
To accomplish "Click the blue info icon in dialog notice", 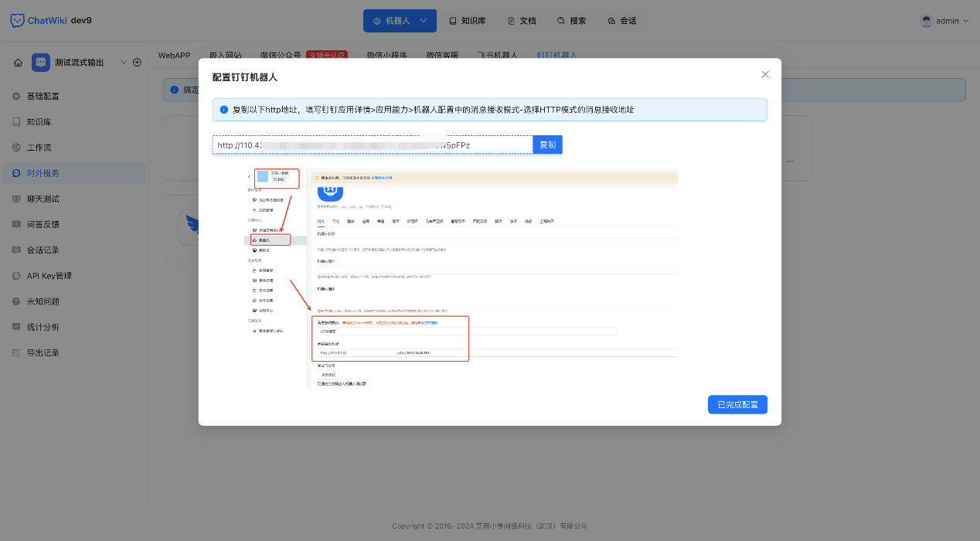I will [x=224, y=110].
